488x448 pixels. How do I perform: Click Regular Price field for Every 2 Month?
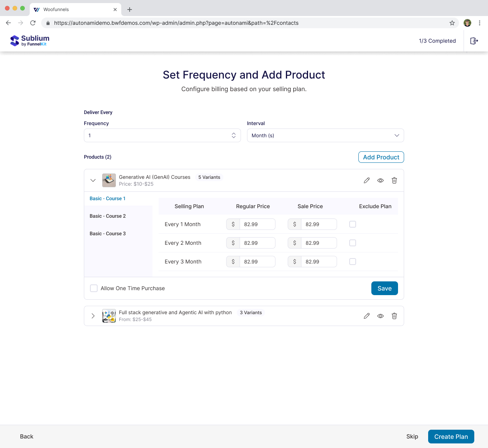point(257,243)
